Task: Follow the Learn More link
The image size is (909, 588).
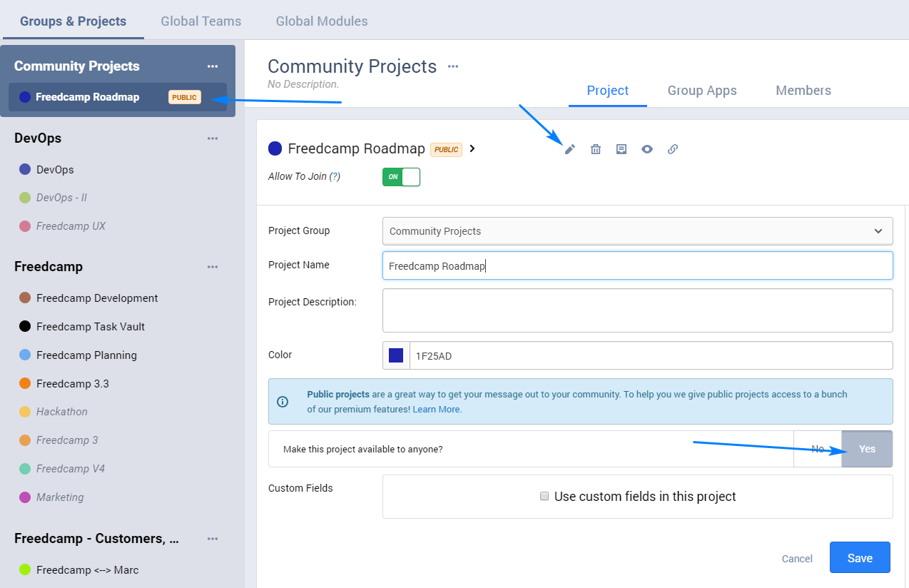Action: click(437, 410)
